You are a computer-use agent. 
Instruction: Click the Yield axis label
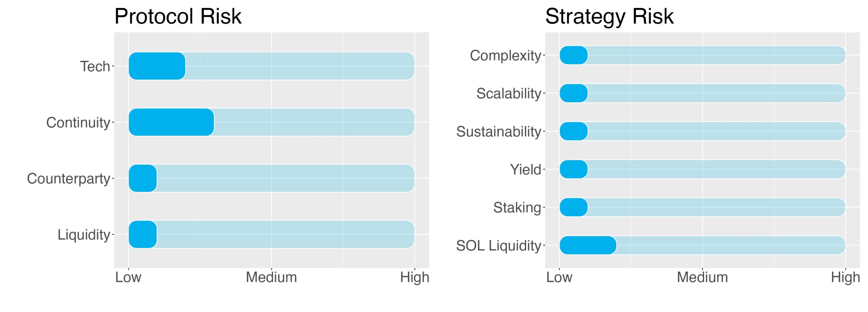(525, 170)
